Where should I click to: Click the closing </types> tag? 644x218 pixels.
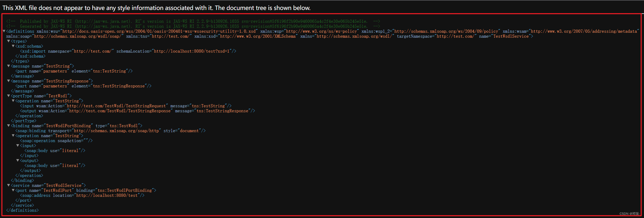pyautogui.click(x=20, y=61)
